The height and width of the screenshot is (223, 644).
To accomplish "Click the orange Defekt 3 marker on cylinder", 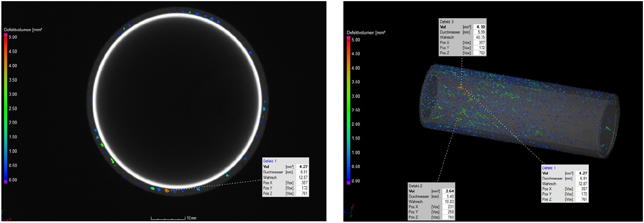I will 460,88.
